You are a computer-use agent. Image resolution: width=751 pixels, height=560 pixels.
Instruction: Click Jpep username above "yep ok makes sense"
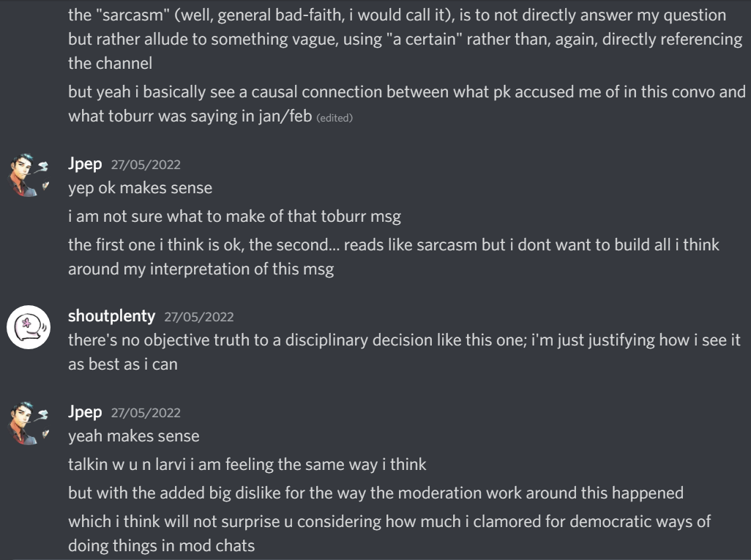(85, 164)
